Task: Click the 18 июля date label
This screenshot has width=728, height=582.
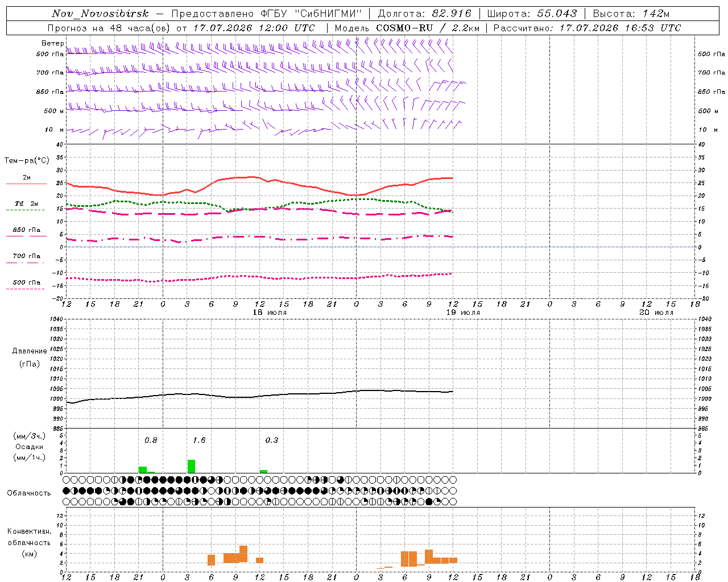Action: point(270,313)
